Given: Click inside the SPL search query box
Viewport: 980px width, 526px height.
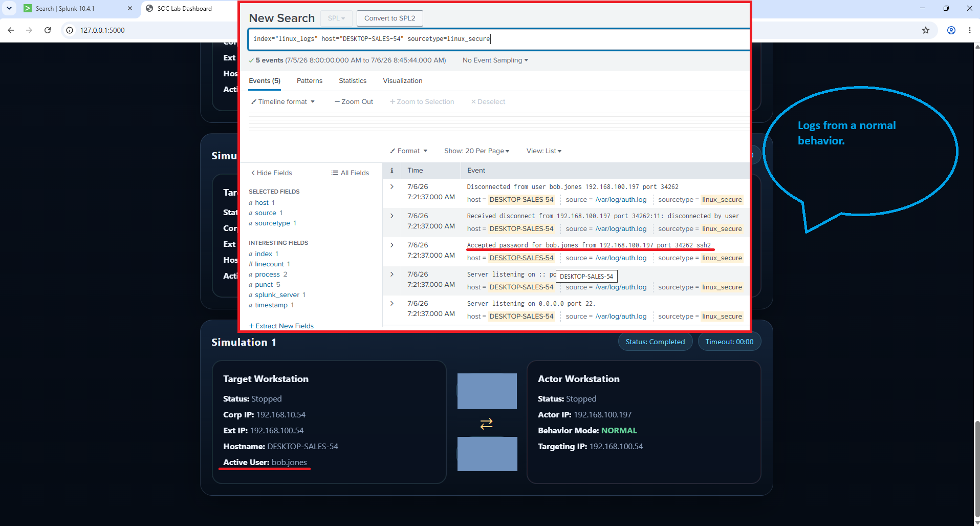Looking at the screenshot, I should [499, 39].
